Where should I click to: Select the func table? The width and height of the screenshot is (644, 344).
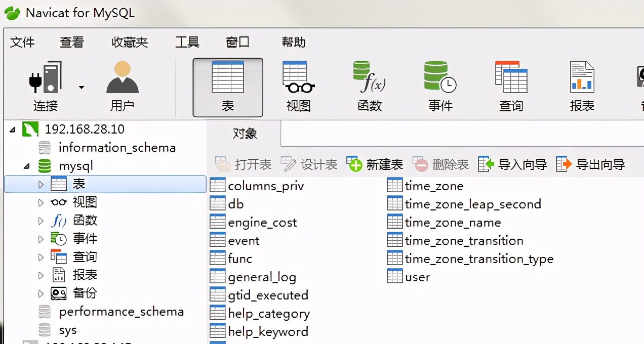[x=239, y=259]
